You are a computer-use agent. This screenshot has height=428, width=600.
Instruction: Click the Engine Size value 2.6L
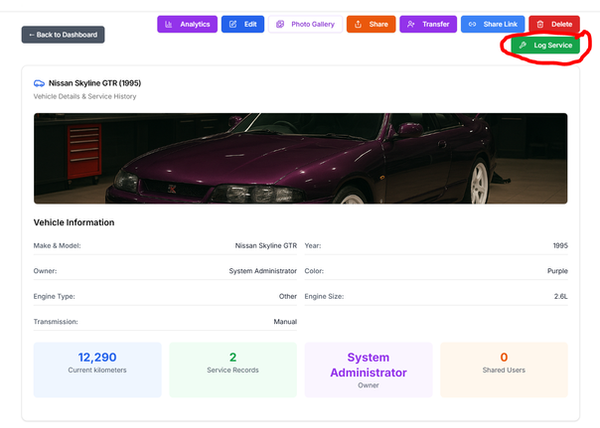(561, 296)
